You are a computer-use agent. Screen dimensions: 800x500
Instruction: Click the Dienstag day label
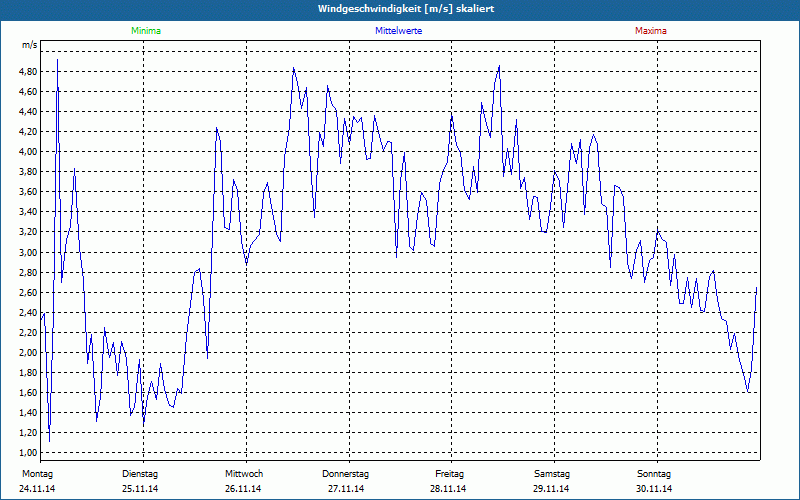click(140, 474)
